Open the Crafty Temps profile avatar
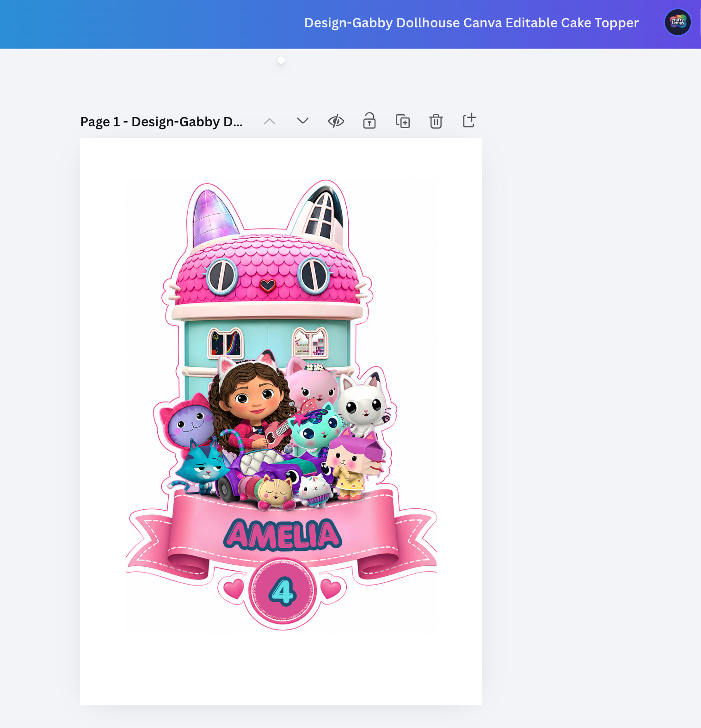Image resolution: width=701 pixels, height=728 pixels. pyautogui.click(x=678, y=22)
